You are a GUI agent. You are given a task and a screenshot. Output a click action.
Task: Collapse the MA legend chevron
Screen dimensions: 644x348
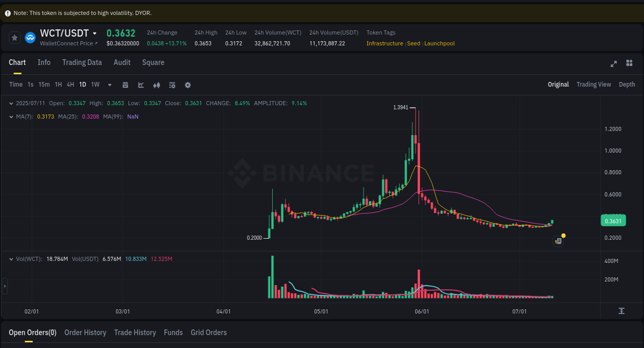click(x=11, y=117)
